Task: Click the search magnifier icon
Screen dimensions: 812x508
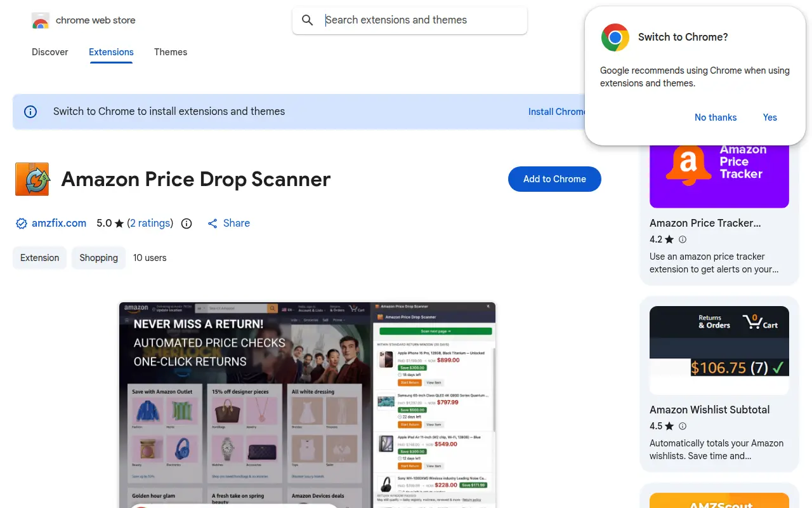Action: 308,20
